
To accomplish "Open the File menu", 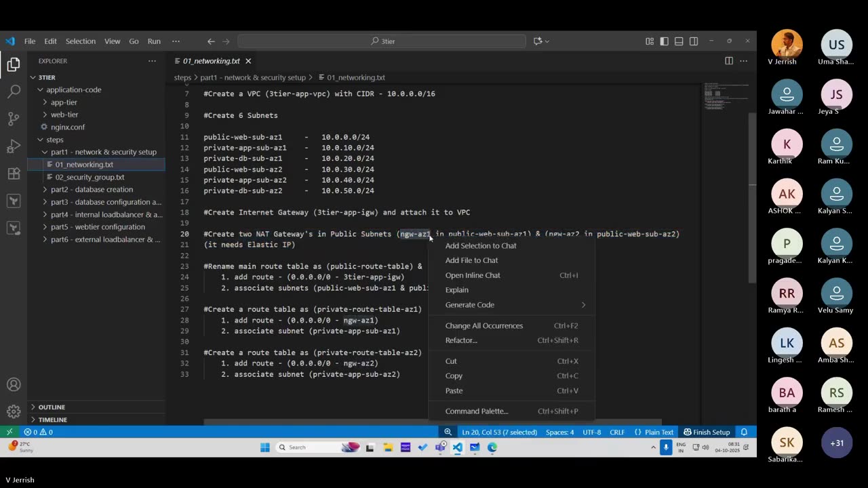I will coord(30,41).
